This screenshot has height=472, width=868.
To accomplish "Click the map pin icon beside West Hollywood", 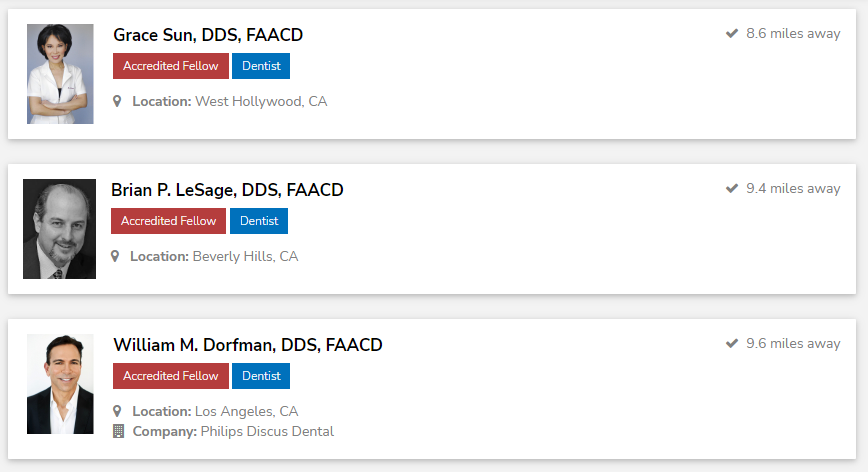I will pos(117,101).
